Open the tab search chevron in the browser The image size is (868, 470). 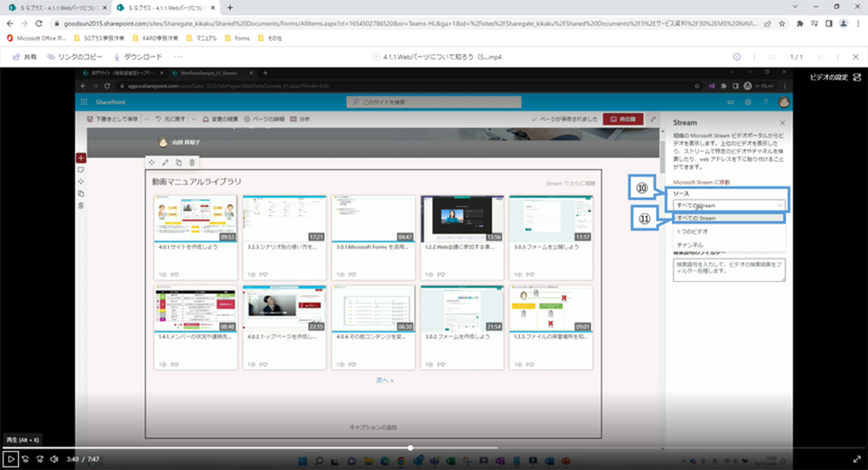click(x=795, y=7)
